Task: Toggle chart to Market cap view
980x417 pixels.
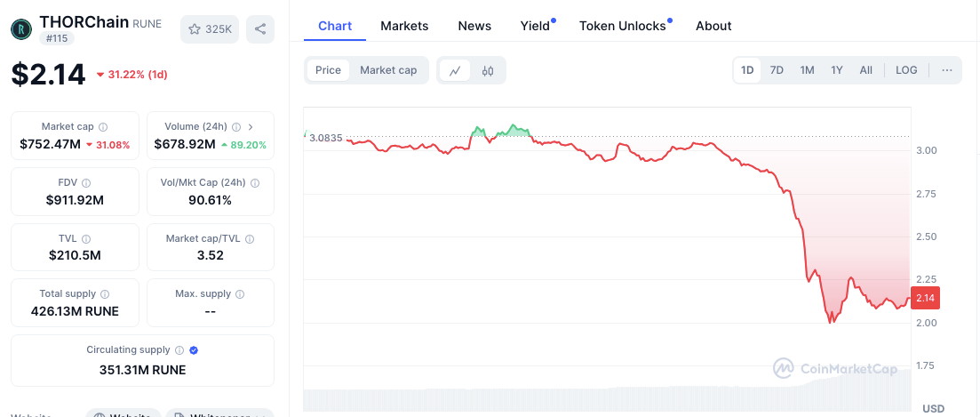Action: 388,70
